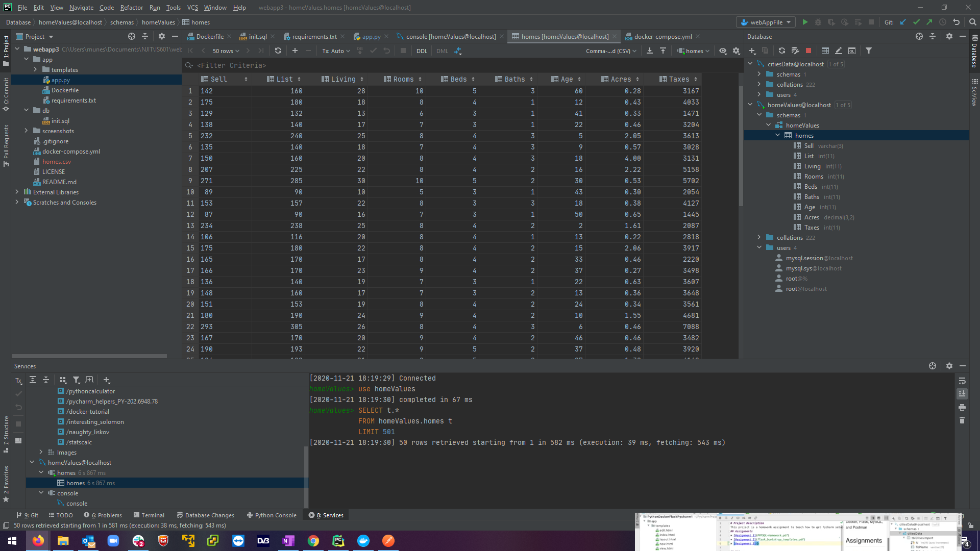Toggle soft-wrap in Services console output
The height and width of the screenshot is (551, 980).
[962, 381]
